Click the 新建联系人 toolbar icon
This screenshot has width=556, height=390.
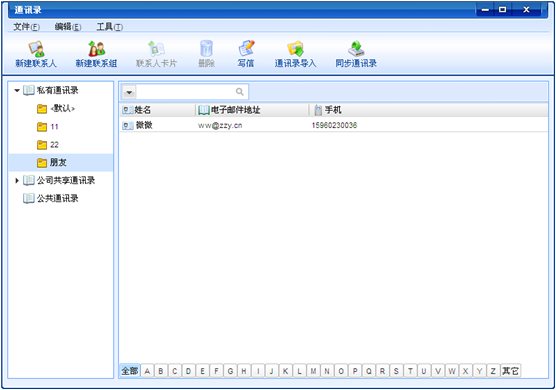click(36, 49)
